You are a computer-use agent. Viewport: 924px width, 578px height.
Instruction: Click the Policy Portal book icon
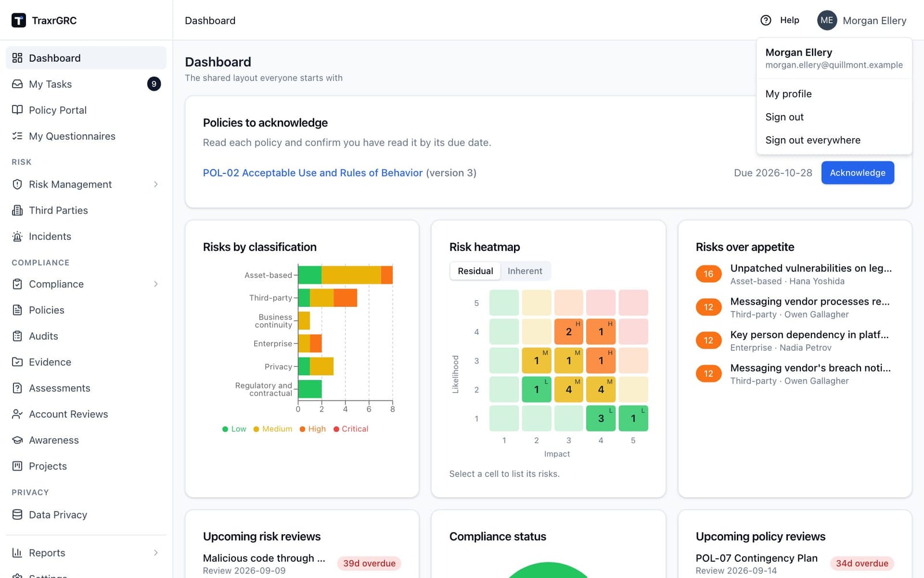click(x=17, y=110)
